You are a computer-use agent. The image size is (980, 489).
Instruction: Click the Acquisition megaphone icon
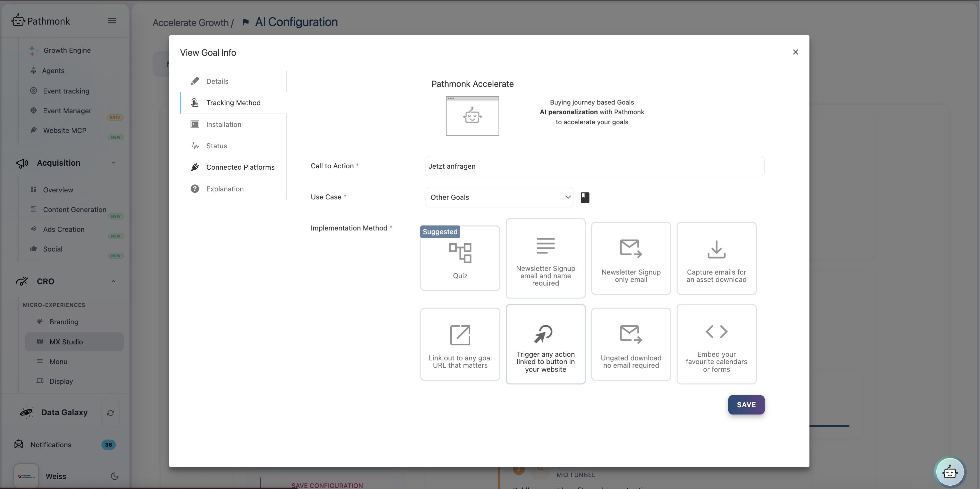pos(22,163)
